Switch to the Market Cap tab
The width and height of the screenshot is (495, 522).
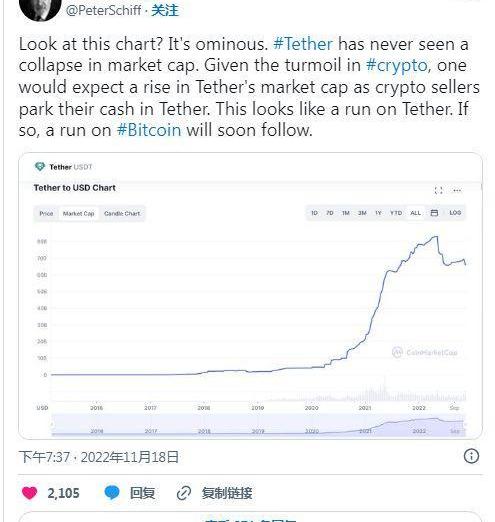click(x=79, y=213)
